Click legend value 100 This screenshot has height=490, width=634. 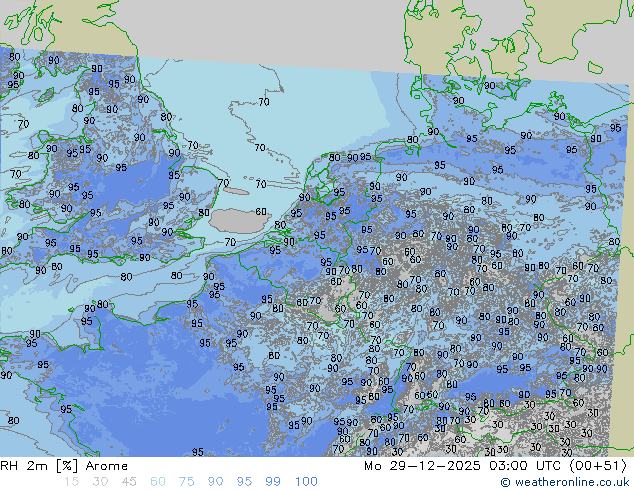[x=306, y=482]
